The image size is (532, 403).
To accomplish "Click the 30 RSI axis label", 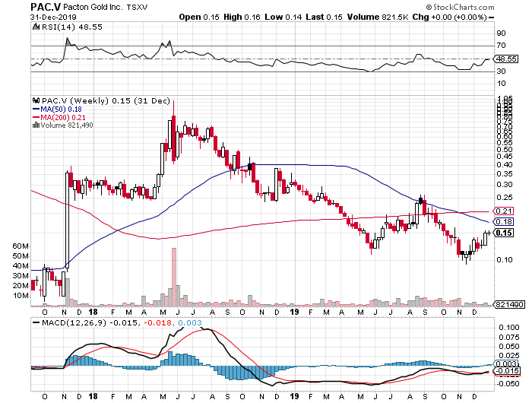I will click(x=501, y=71).
